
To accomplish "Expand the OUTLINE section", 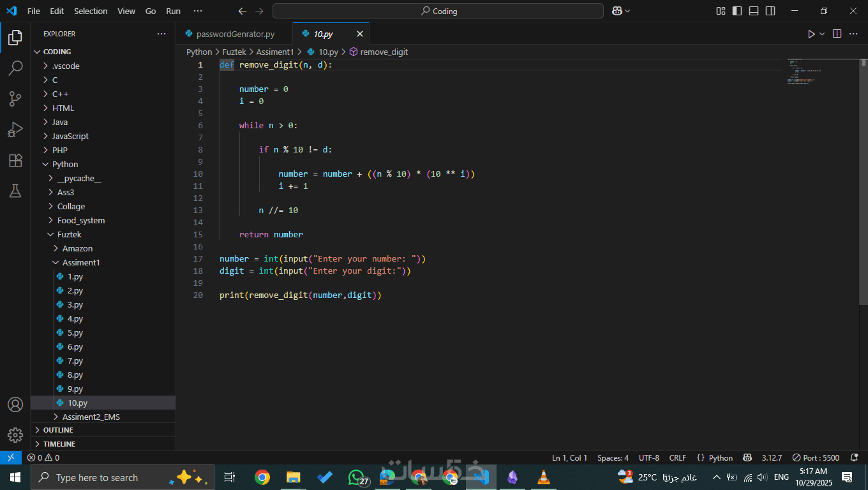I will 58,430.
